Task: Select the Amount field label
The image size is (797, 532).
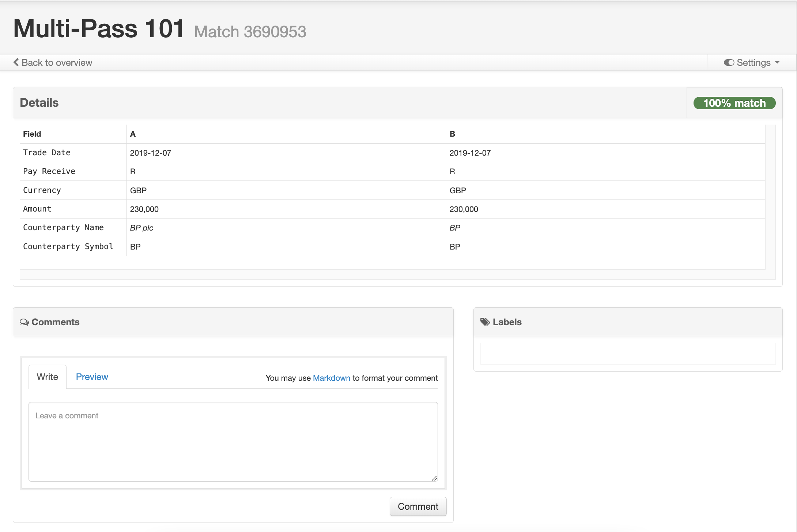Action: point(37,209)
